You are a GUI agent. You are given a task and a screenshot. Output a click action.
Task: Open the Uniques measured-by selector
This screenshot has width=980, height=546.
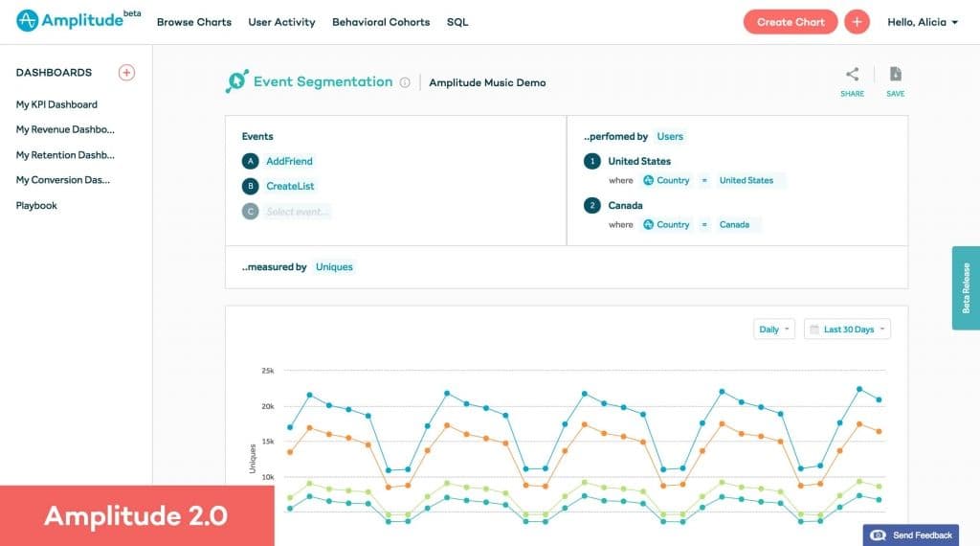[335, 267]
